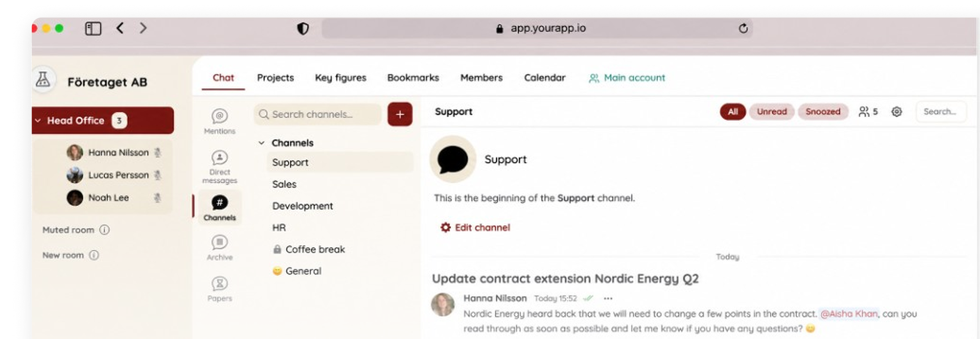Click the browser sidebar toggle icon
This screenshot has height=339, width=980.
pos(93,28)
